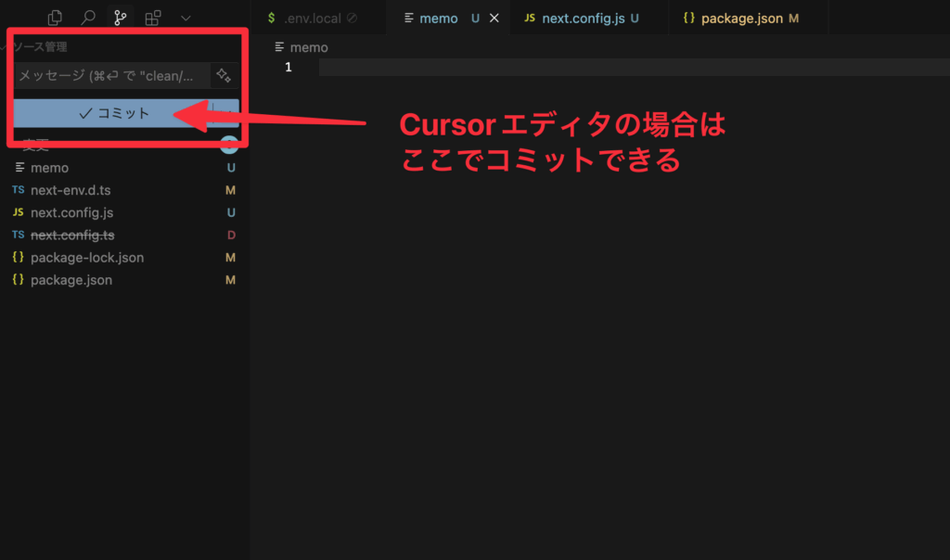The image size is (950, 560).
Task: Open the Explorer view icon
Action: click(x=54, y=17)
